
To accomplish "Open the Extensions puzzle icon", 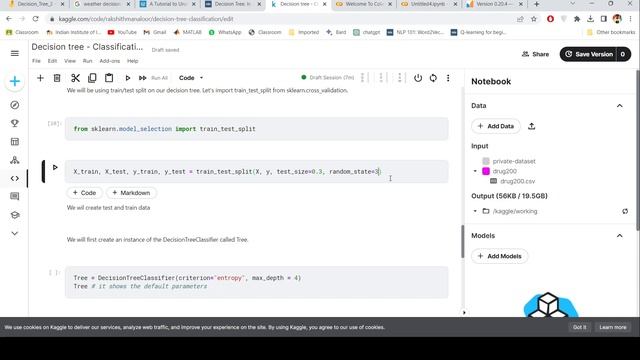I will pos(577,19).
